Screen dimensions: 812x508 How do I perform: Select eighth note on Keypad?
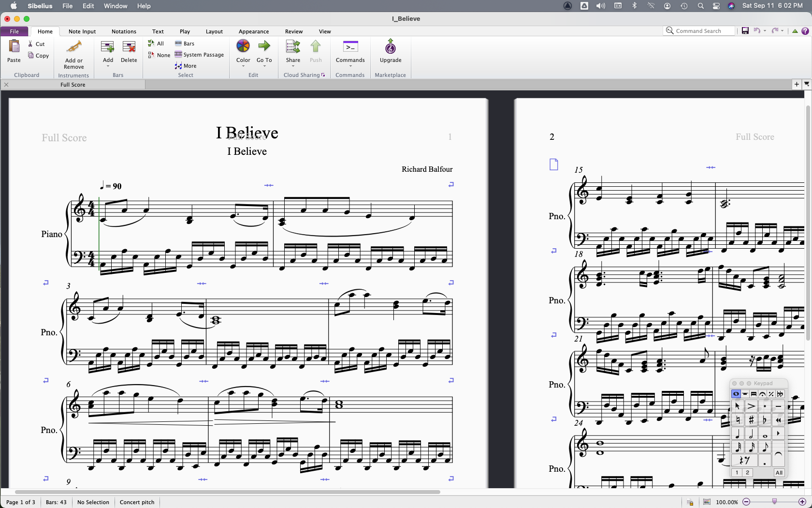click(765, 447)
